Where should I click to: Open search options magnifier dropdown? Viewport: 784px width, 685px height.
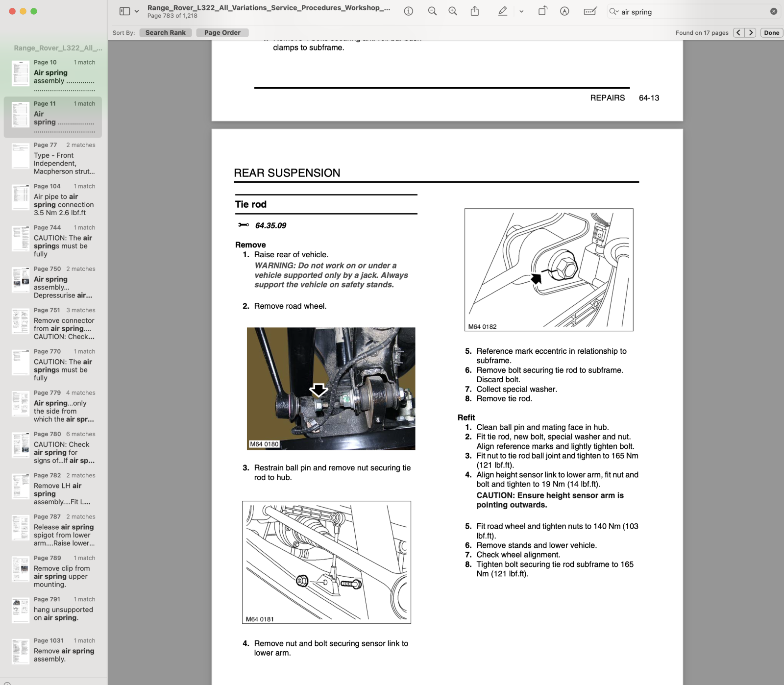coord(614,11)
